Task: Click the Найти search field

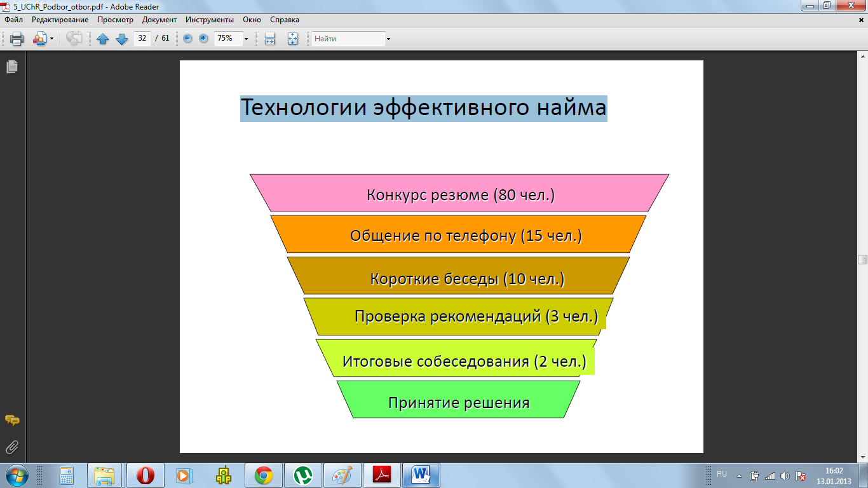Action: [348, 39]
